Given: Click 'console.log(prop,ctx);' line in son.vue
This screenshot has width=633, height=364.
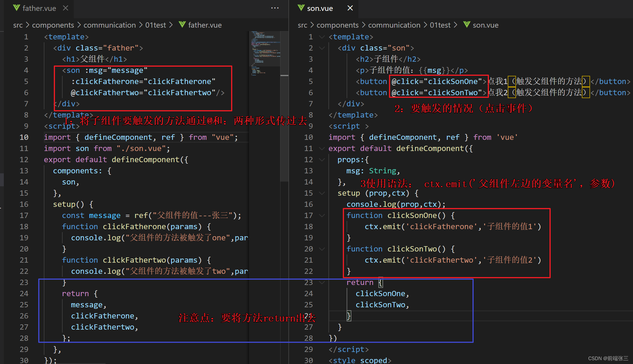Looking at the screenshot, I should (x=396, y=204).
